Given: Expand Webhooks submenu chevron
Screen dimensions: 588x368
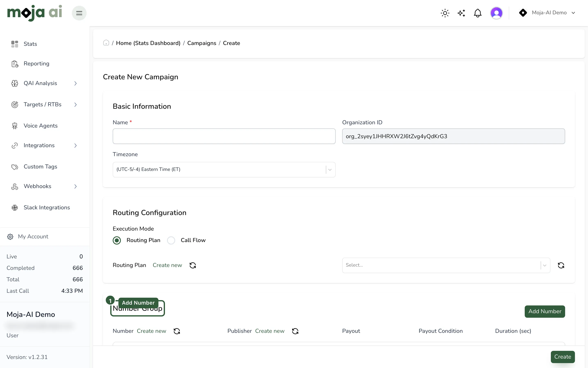Looking at the screenshot, I should (76, 186).
